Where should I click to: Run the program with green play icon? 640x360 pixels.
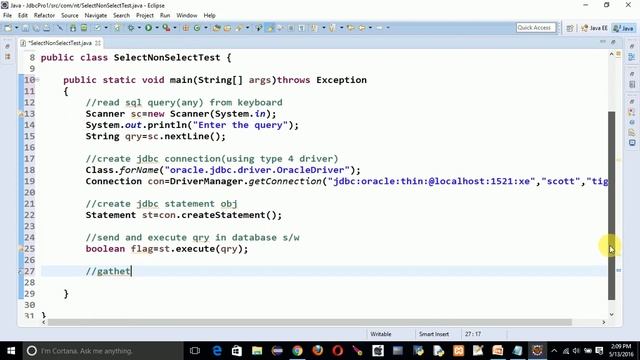click(149, 28)
